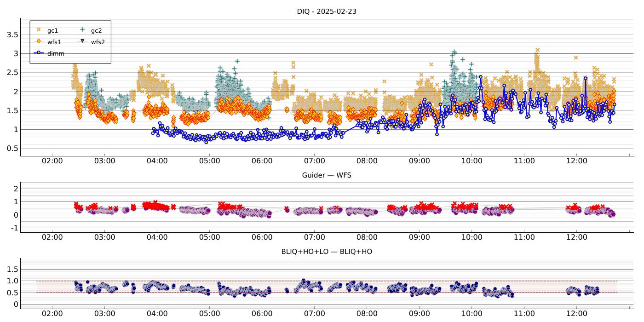Select the gc2 legend label
This screenshot has height=322, width=644.
pos(96,30)
